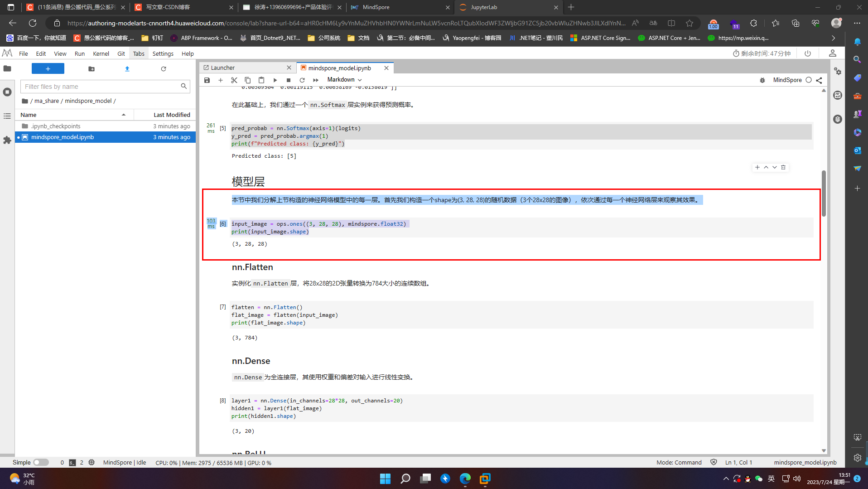Select the .ipynb_checkpoints folder
Image resolution: width=868 pixels, height=489 pixels.
pos(105,126)
